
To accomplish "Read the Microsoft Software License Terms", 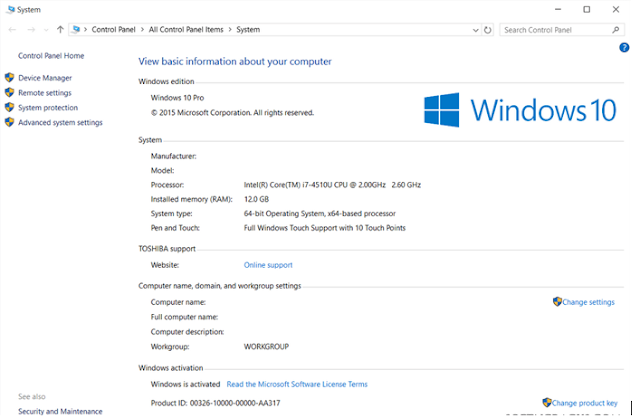I will coord(297,384).
